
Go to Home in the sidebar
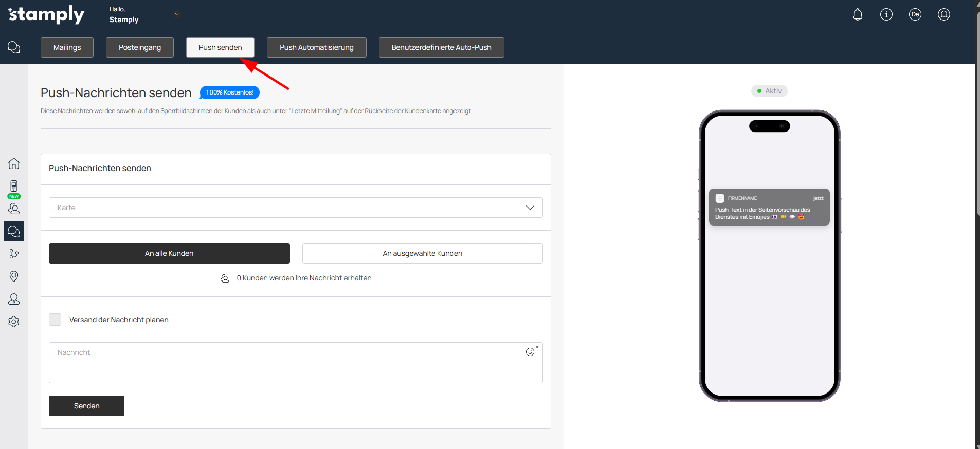[x=14, y=163]
